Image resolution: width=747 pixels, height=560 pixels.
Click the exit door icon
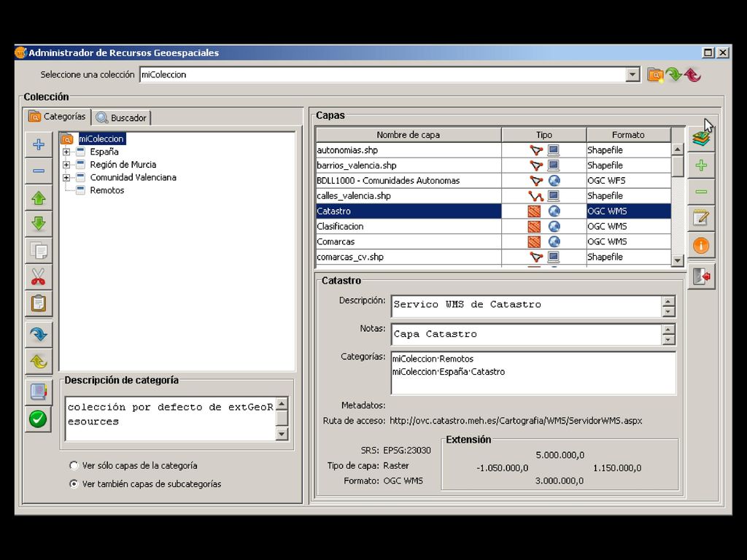coord(701,276)
